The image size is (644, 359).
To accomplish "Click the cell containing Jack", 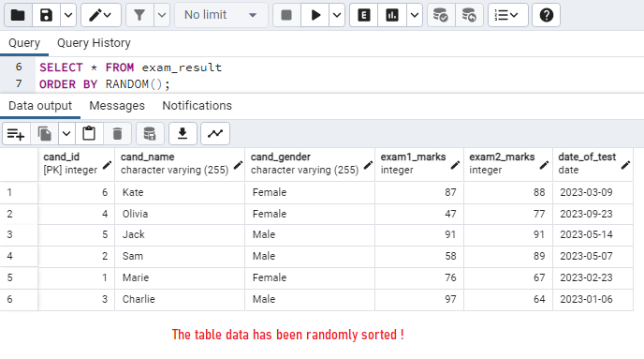I will coord(180,235).
